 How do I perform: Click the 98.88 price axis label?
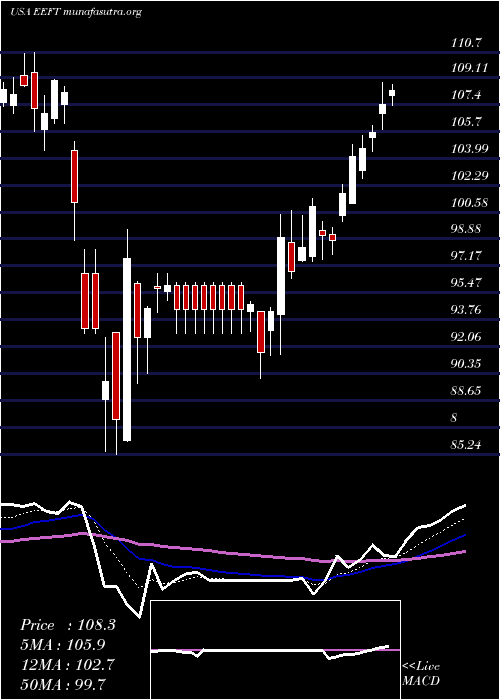coord(466,229)
